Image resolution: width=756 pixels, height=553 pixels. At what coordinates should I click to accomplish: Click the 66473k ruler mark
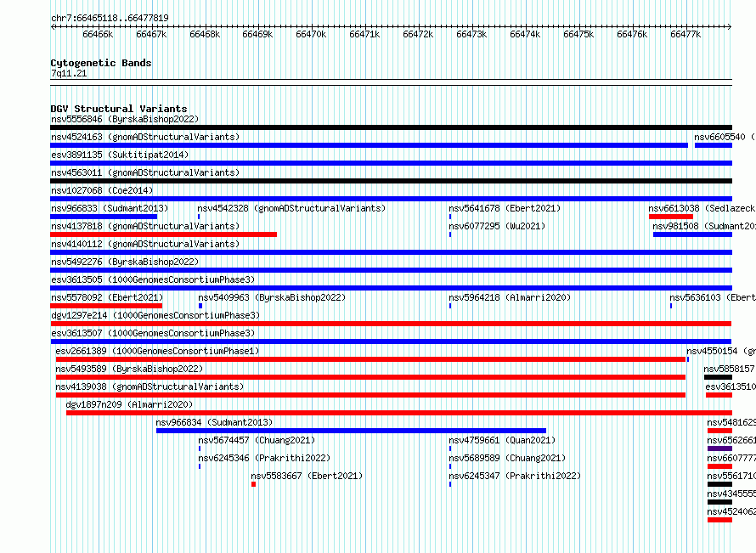point(472,34)
